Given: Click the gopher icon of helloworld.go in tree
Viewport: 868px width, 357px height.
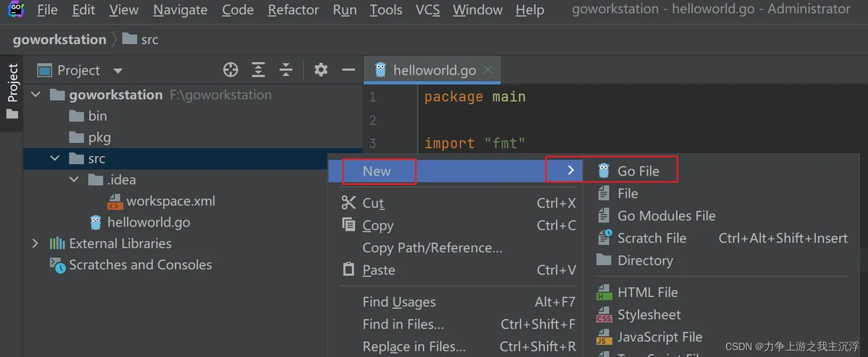Looking at the screenshot, I should tap(95, 223).
